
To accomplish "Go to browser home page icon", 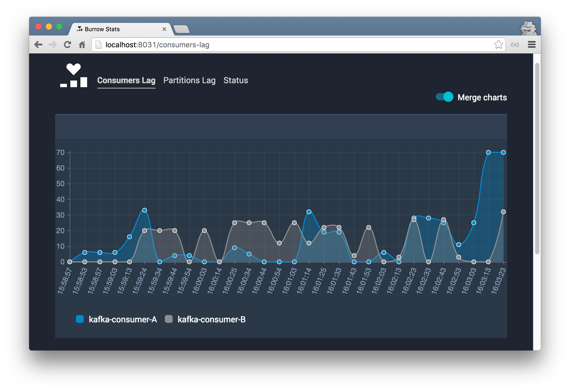I will (82, 45).
